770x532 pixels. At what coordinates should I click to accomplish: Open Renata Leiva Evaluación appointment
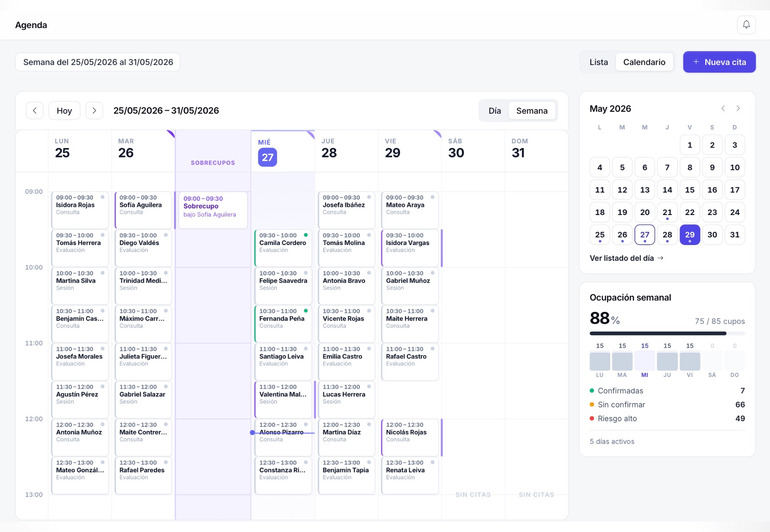410,475
